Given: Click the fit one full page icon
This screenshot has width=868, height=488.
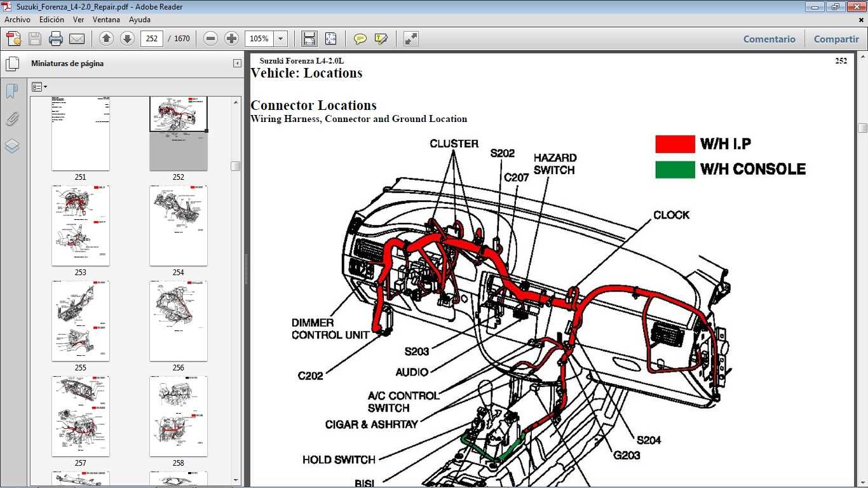Looking at the screenshot, I should [330, 39].
